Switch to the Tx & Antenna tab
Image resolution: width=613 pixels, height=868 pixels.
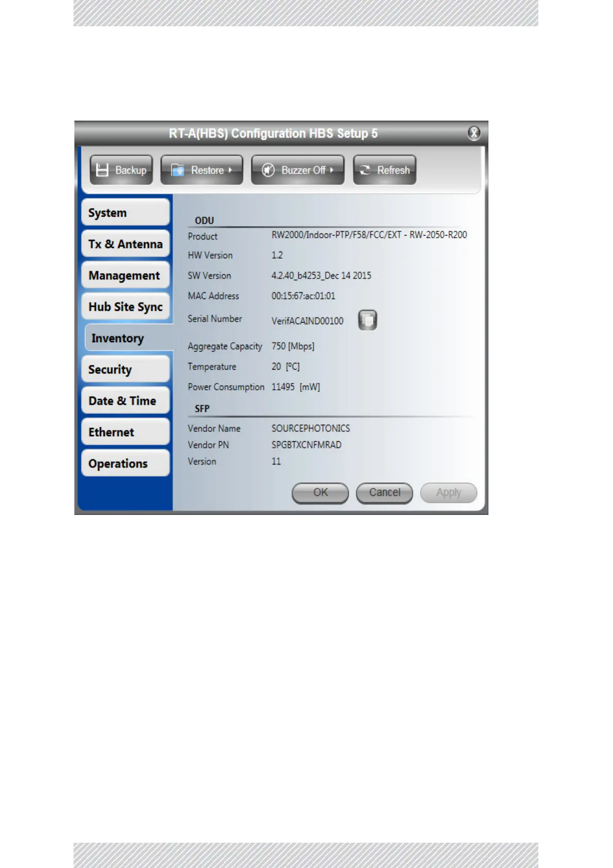(125, 244)
